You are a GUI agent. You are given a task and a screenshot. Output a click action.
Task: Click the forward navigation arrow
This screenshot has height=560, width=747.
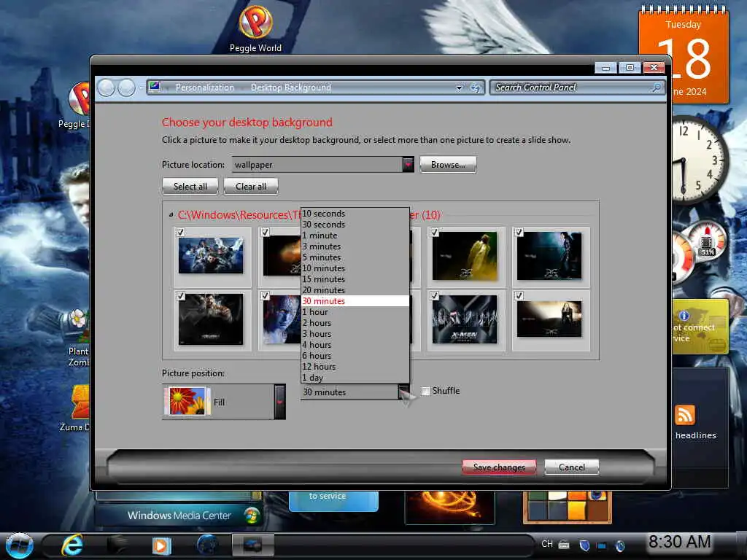tap(126, 87)
